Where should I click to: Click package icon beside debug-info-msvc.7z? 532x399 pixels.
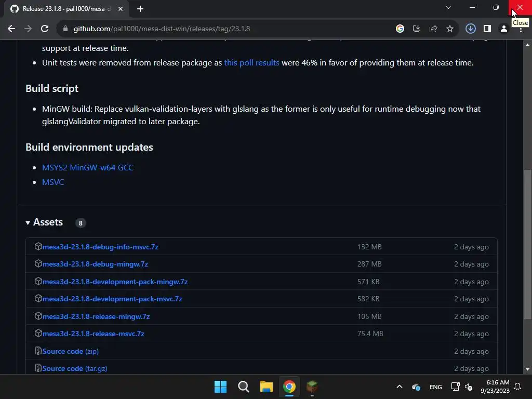[38, 246]
